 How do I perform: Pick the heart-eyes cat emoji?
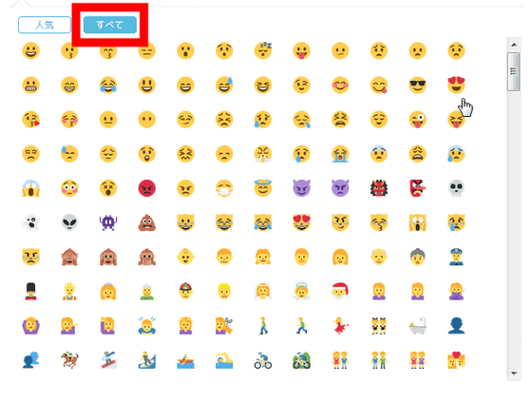tap(302, 222)
